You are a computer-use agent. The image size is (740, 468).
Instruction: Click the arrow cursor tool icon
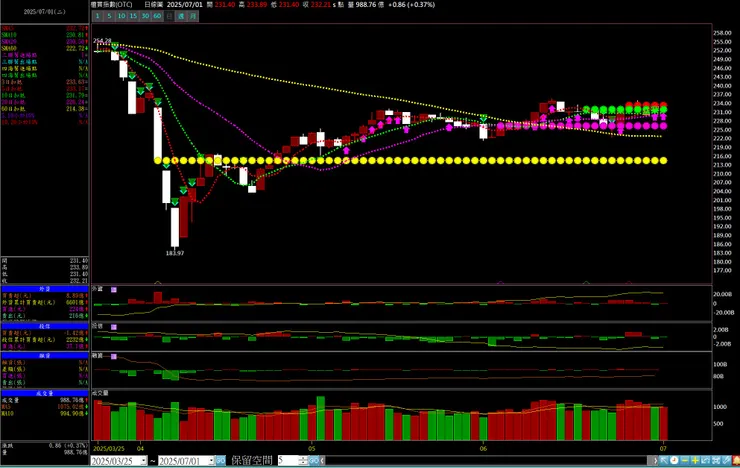click(664, 460)
